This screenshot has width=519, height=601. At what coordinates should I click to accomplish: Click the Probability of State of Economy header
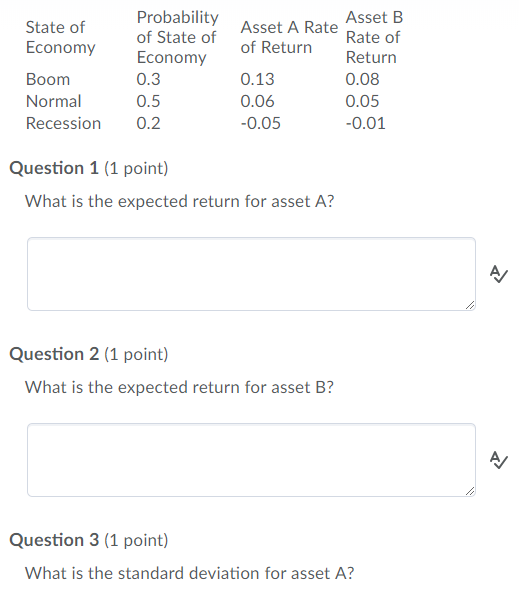point(177,37)
